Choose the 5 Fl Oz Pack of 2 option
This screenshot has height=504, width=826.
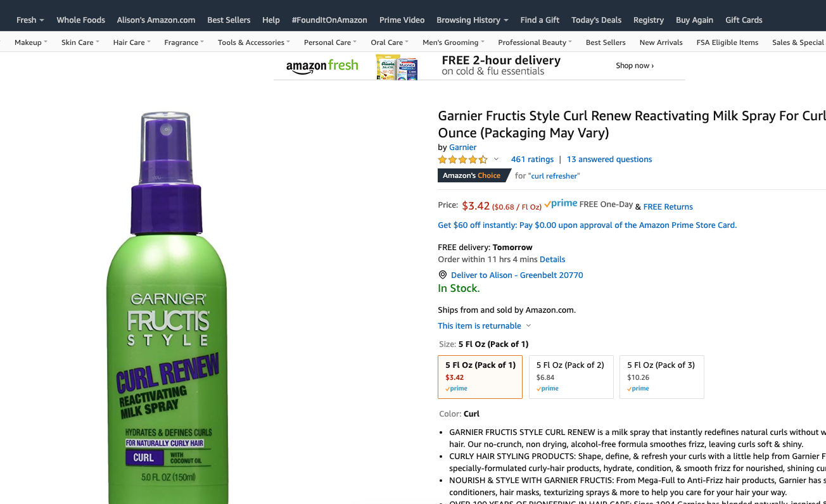(x=571, y=377)
